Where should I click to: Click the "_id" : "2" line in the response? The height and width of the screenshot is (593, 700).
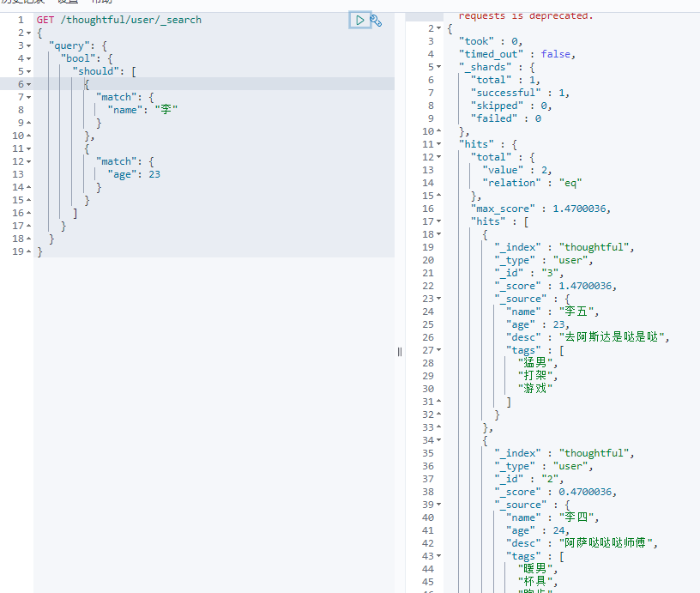529,479
